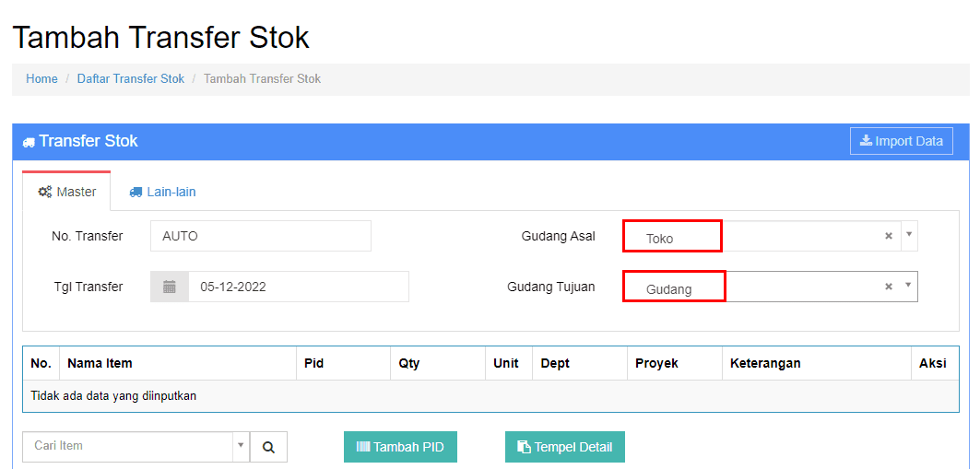Click the calendar icon beside Tgl Transfer
The width and height of the screenshot is (980, 469).
170,287
